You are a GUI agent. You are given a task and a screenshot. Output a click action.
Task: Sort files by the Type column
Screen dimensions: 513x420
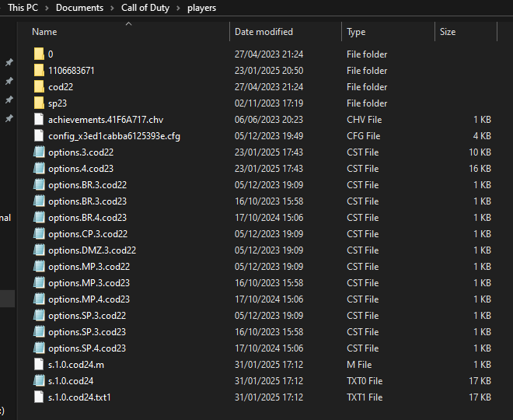click(x=356, y=32)
